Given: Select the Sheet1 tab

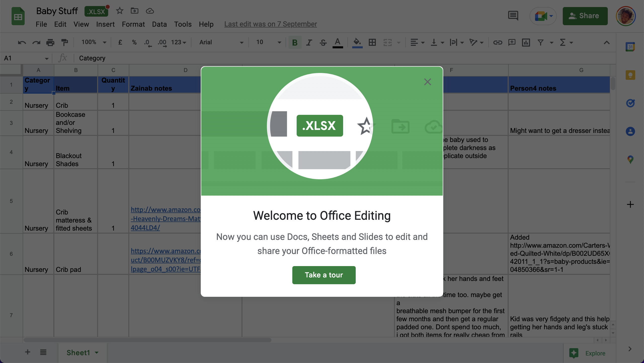Looking at the screenshot, I should point(83,353).
